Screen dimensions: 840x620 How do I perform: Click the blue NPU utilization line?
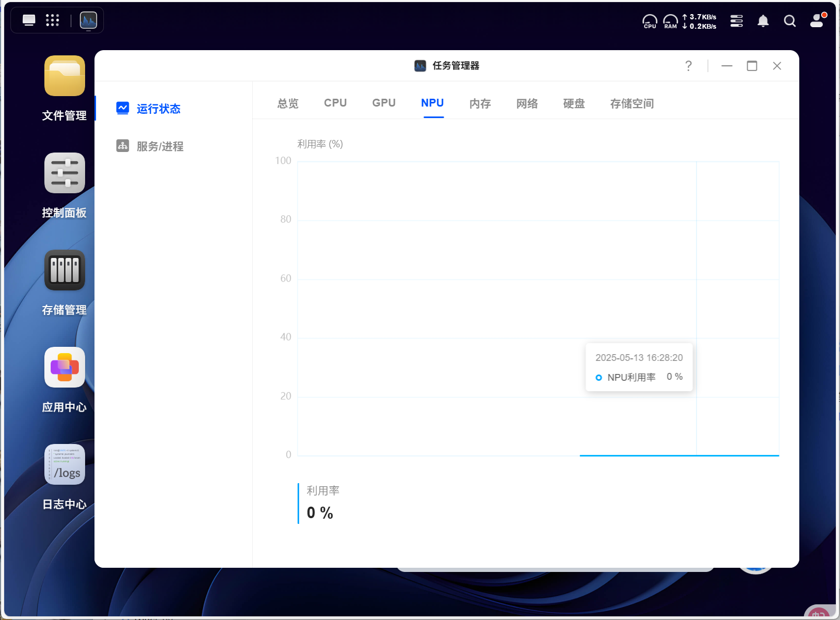click(679, 455)
